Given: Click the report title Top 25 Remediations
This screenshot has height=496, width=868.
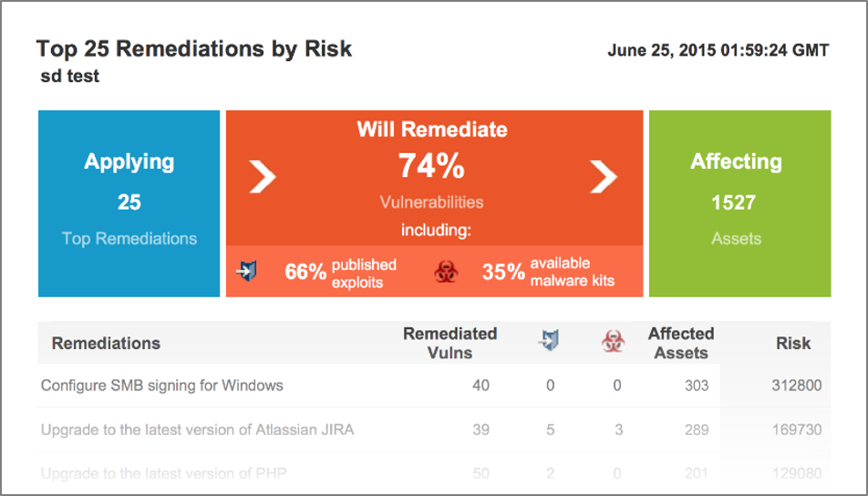Looking at the screenshot, I should tap(193, 48).
